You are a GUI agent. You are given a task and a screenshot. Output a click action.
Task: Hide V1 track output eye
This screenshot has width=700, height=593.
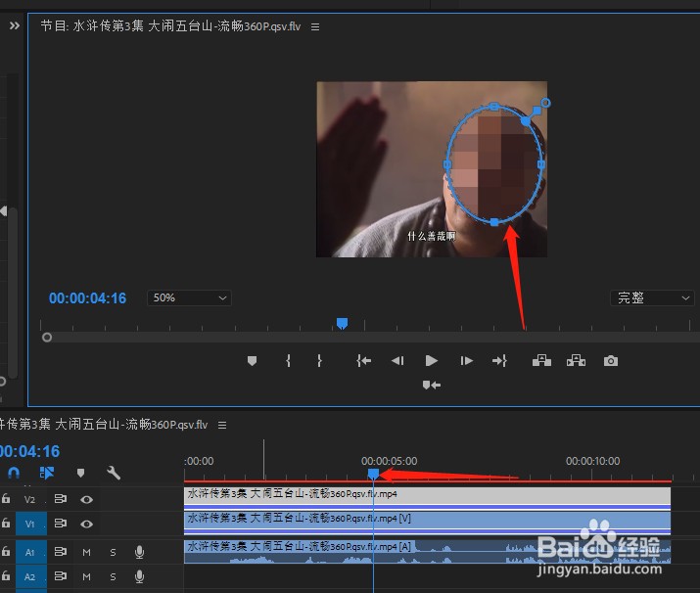click(86, 524)
